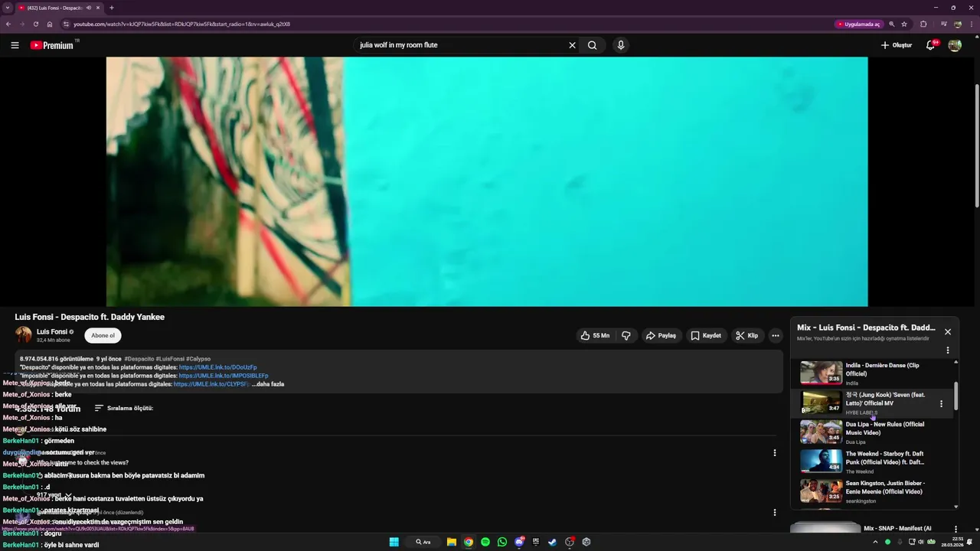Click the browser address bar URL
Image resolution: width=980 pixels, height=551 pixels.
click(x=181, y=24)
